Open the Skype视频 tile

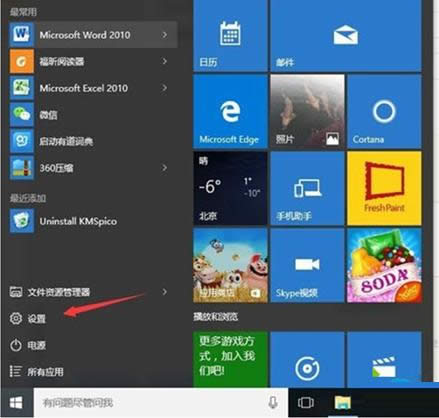(307, 265)
